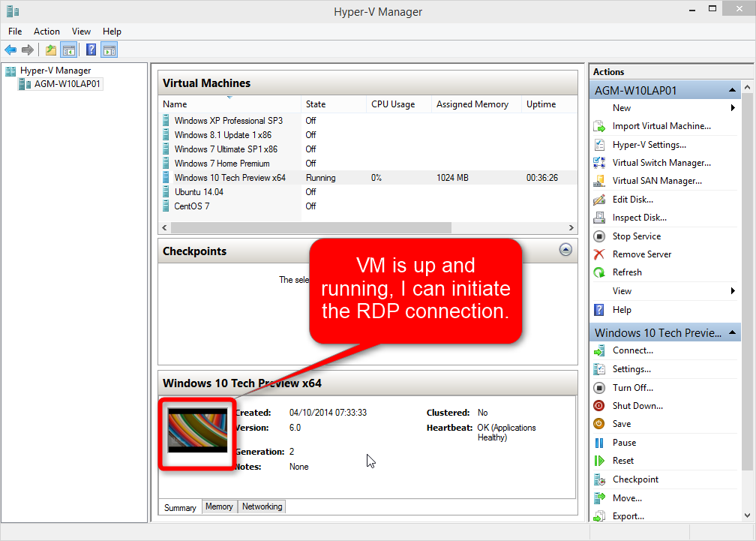Click Actions pane scroll up arrow

pos(747,87)
